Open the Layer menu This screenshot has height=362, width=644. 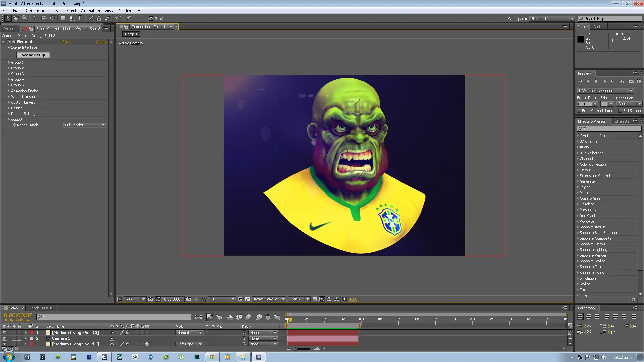coord(57,11)
